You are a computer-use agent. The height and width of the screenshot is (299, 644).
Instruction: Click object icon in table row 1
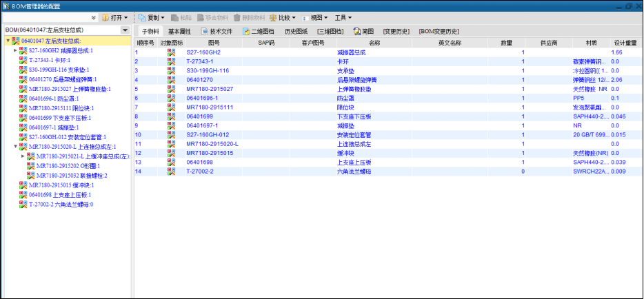tap(171, 52)
